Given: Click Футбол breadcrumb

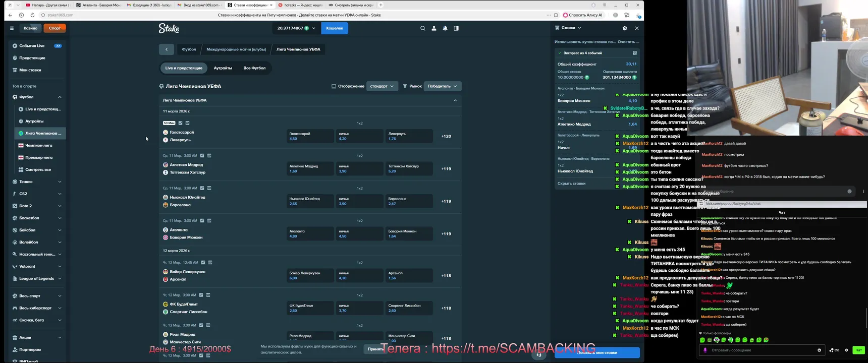Looking at the screenshot, I should coord(189,49).
